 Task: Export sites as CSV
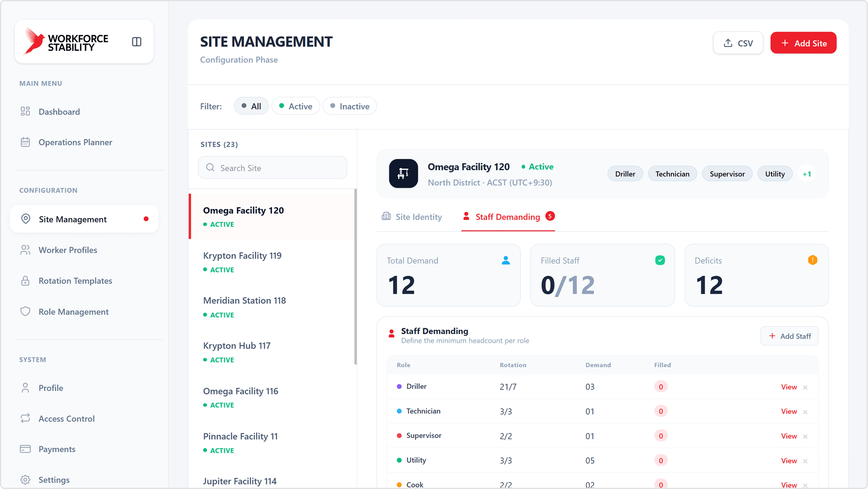pos(738,43)
